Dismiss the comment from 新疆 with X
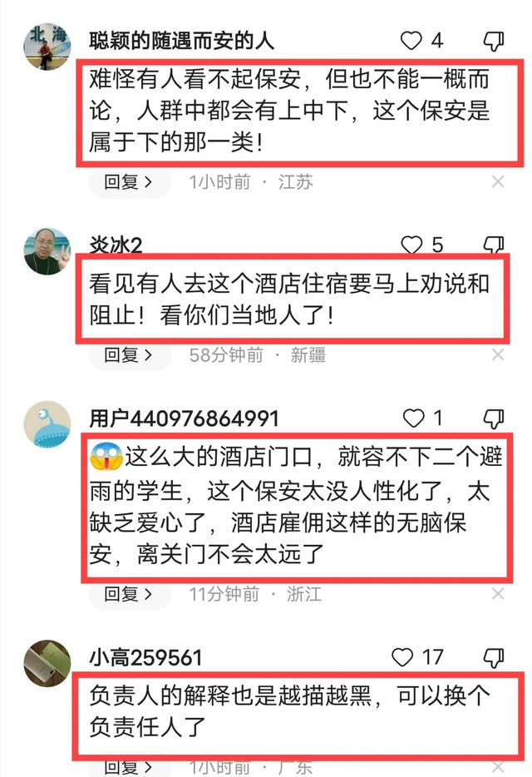The height and width of the screenshot is (777, 532). [x=498, y=354]
